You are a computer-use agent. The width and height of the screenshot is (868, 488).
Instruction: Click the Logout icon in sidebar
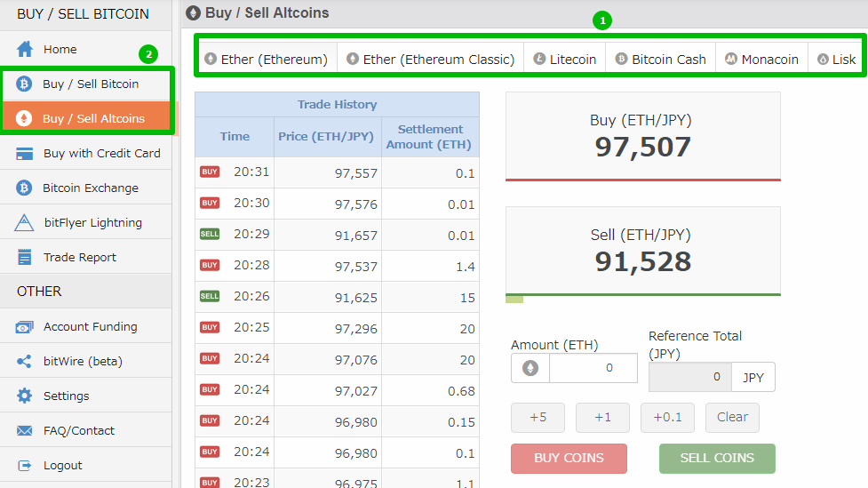tap(25, 465)
